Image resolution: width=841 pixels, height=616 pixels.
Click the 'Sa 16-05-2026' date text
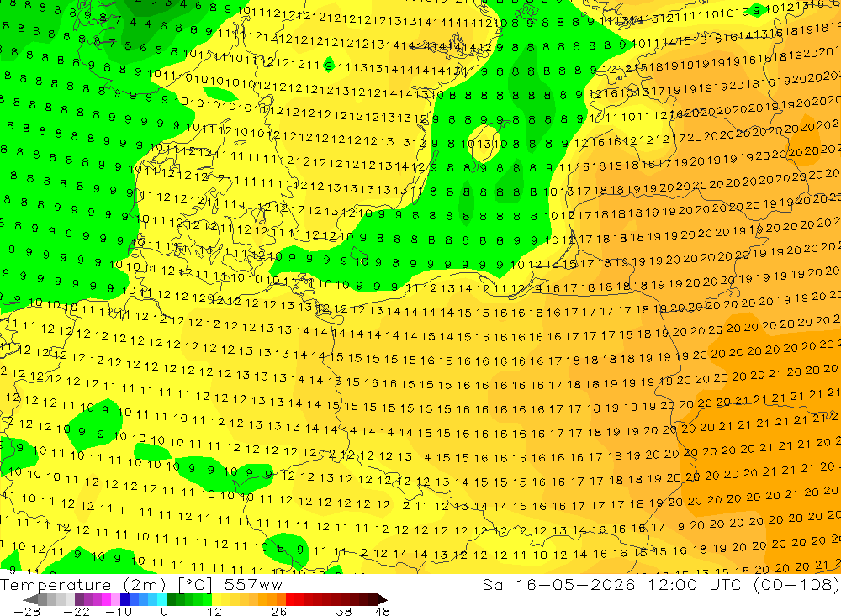pos(559,584)
